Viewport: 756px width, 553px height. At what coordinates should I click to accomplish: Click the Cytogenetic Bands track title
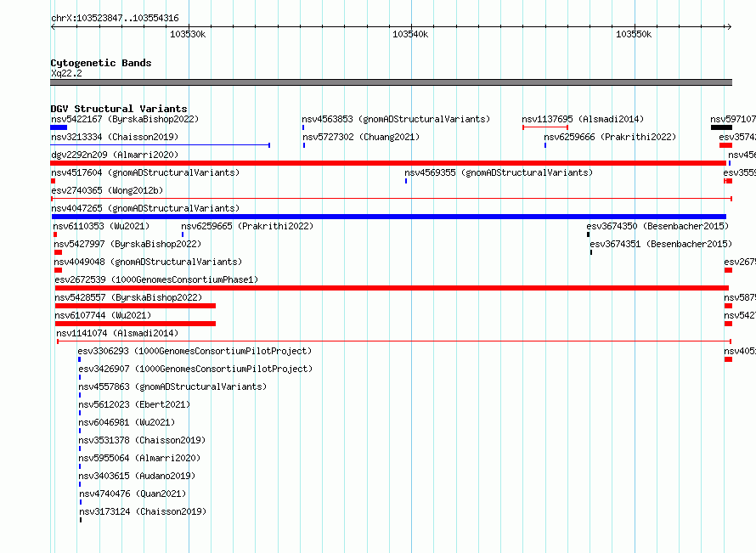tap(101, 63)
